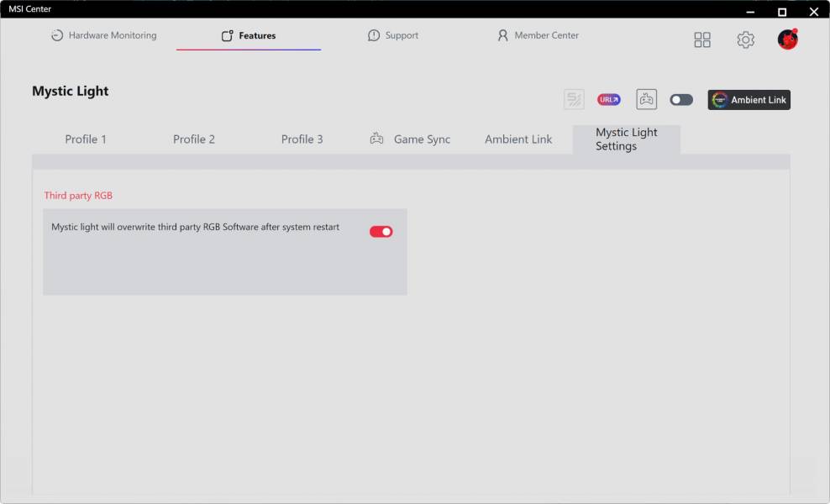
Task: Click the grayed-out sync icon beside URL
Action: point(574,100)
